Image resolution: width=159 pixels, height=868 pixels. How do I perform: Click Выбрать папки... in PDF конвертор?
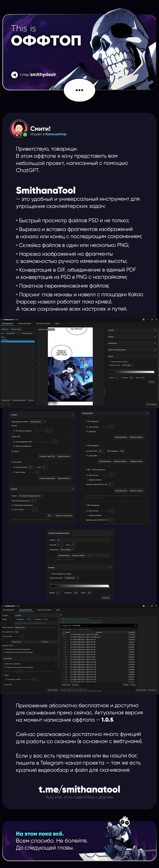pos(136,461)
